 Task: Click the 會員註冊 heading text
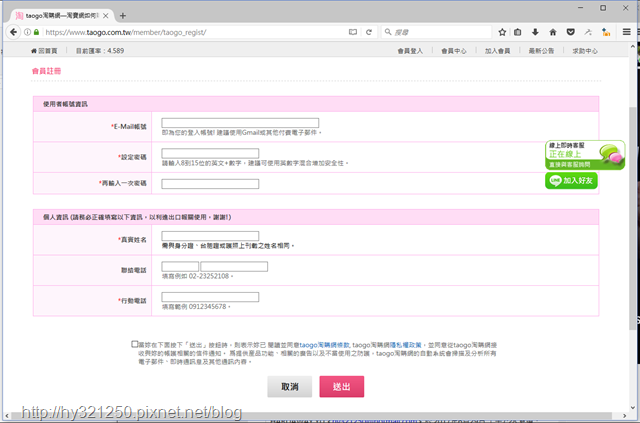tap(47, 71)
